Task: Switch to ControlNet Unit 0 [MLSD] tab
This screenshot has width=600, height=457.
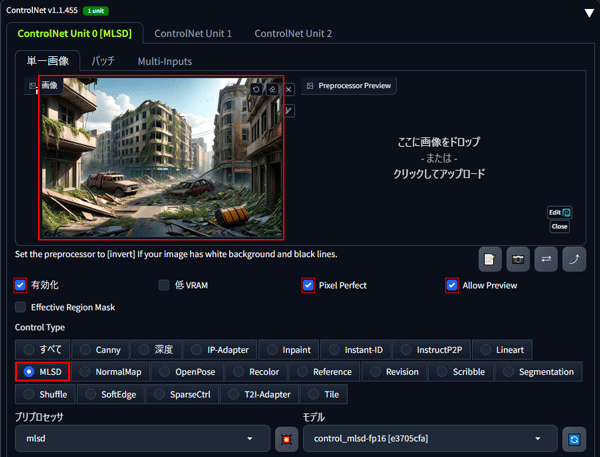Action: [75, 34]
